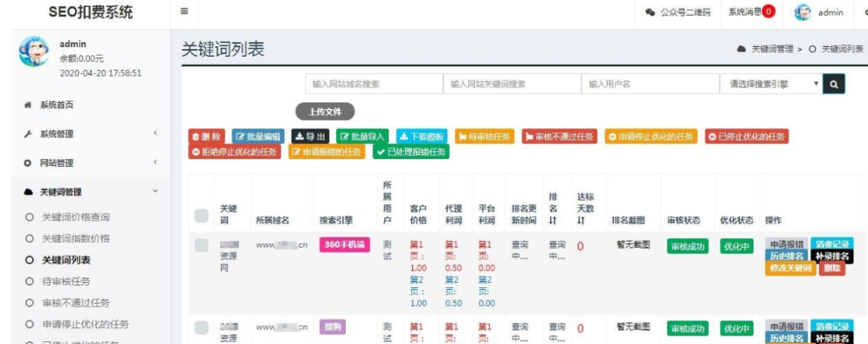Focus the username search field
Screen dimensions: 868x344
pos(651,84)
